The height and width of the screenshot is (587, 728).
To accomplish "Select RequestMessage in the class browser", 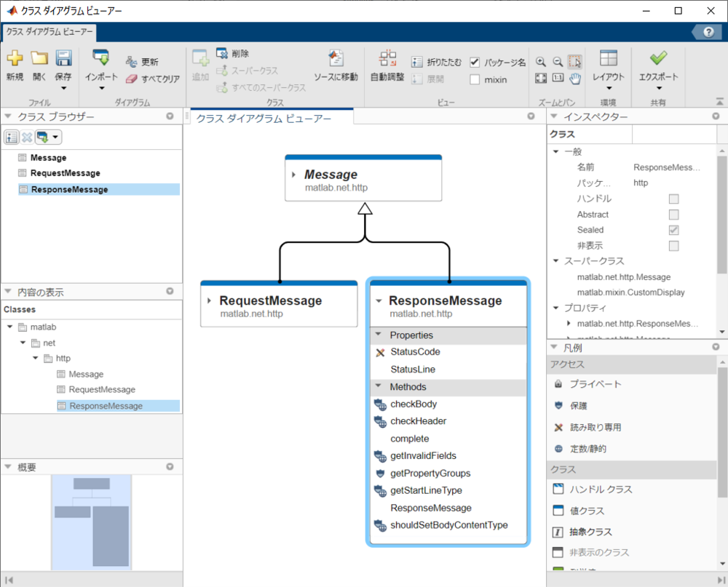I will tap(66, 173).
